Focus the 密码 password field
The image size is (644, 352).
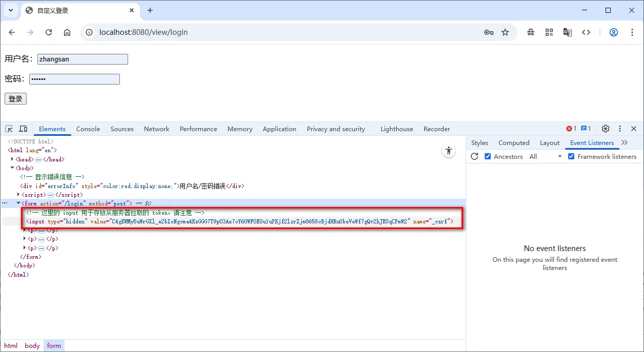[x=74, y=79]
